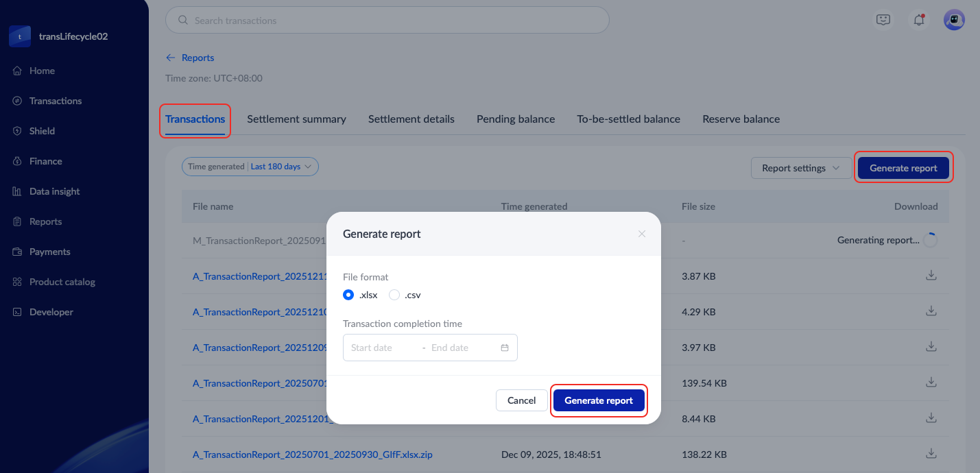This screenshot has height=473, width=980.
Task: Click the calendar icon in date field
Action: coord(505,348)
